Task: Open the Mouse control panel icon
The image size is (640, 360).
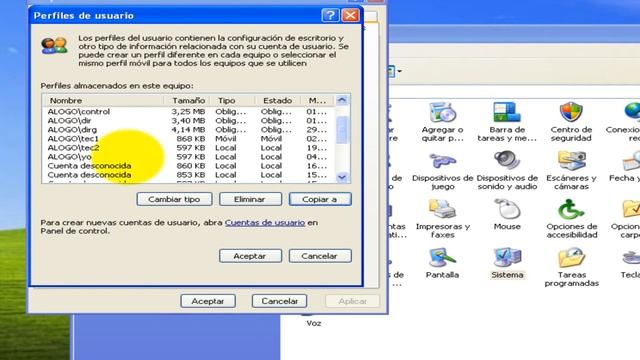Action: click(x=507, y=209)
